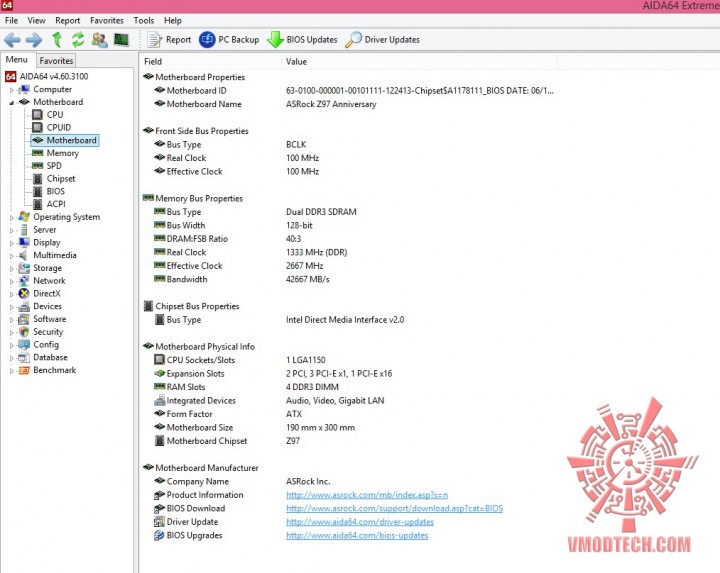Click the Forward navigation arrow
Image resolution: width=720 pixels, height=573 pixels.
pos(34,40)
